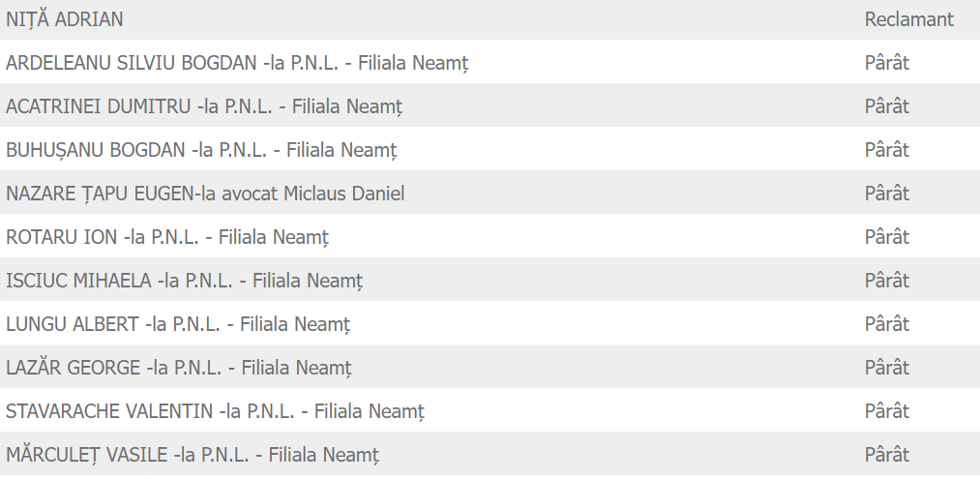
Task: Click LUNGU ALBERT row text
Action: (x=178, y=324)
